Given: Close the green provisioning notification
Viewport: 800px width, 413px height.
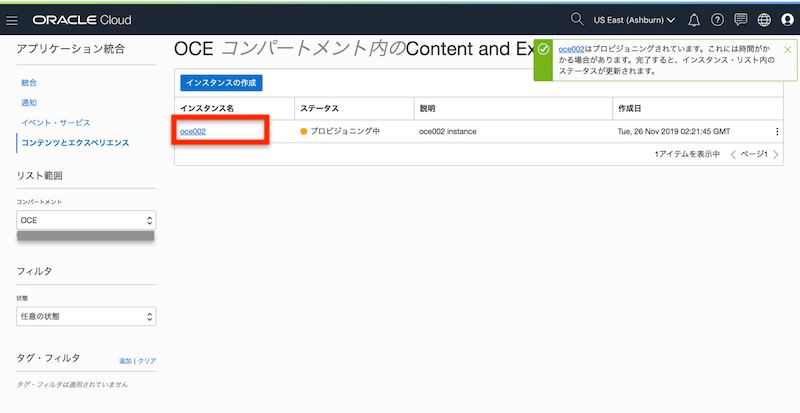Looking at the screenshot, I should (x=788, y=49).
